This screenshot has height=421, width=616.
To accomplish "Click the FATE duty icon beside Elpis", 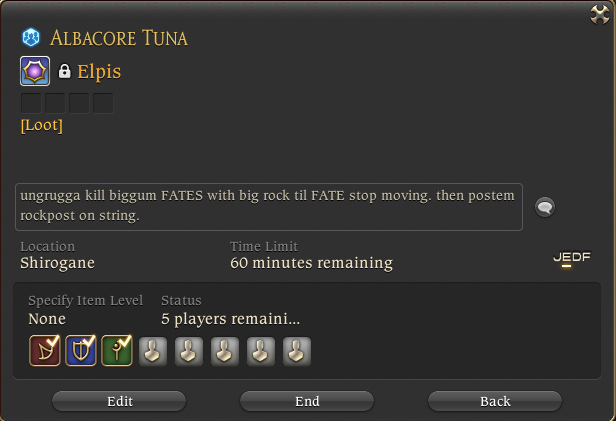I will 35,71.
